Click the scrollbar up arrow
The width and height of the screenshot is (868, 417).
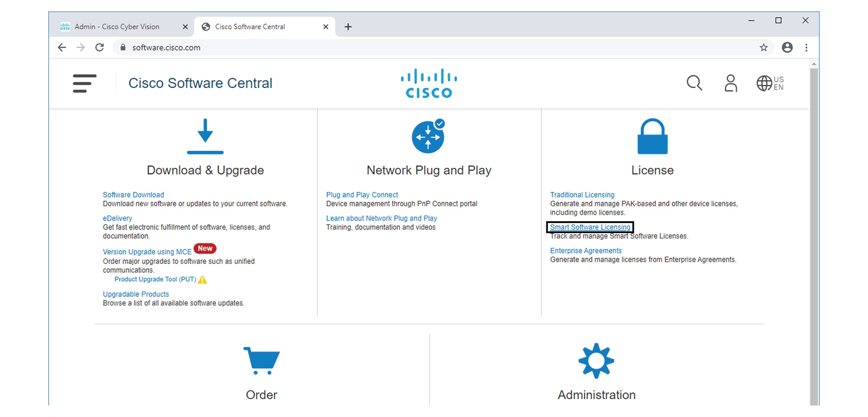814,64
